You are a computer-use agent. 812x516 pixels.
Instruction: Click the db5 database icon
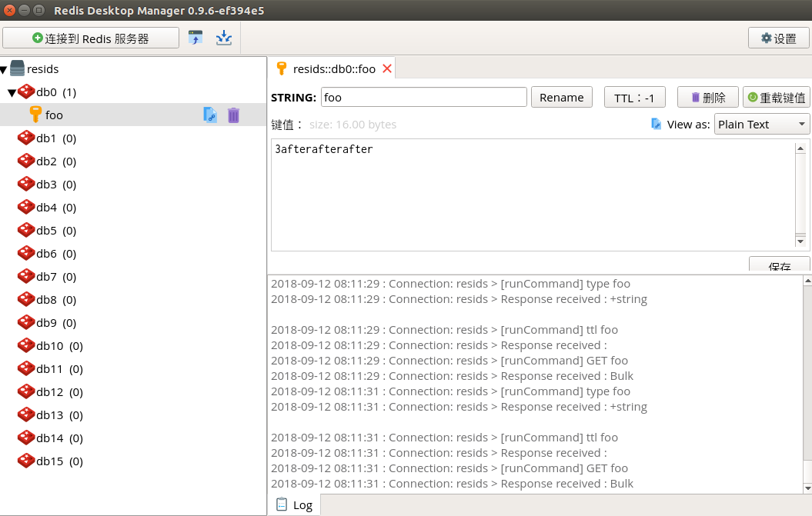pos(26,231)
